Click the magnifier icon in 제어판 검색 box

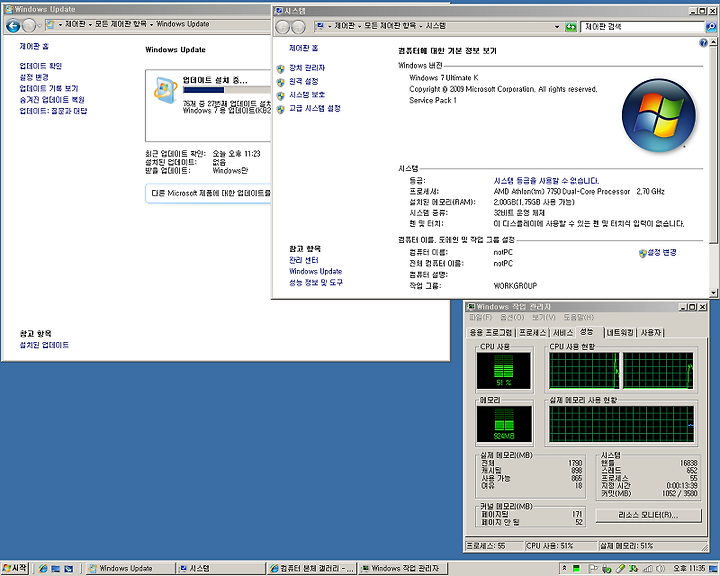coord(710,27)
